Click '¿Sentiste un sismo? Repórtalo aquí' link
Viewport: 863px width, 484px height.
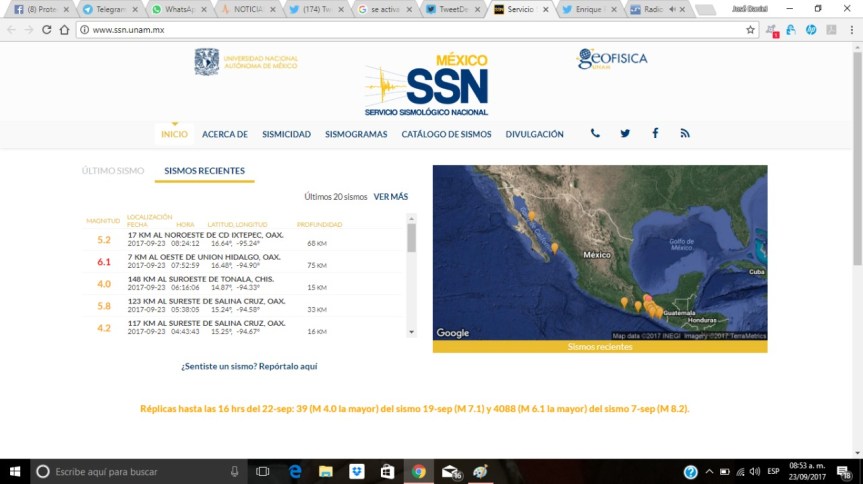click(249, 367)
